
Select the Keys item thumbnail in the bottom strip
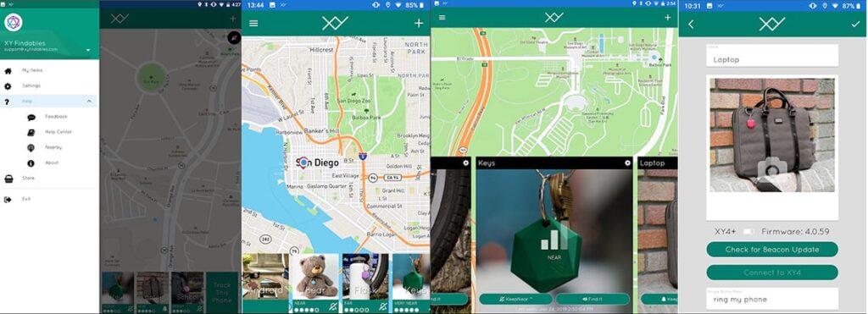(x=411, y=277)
